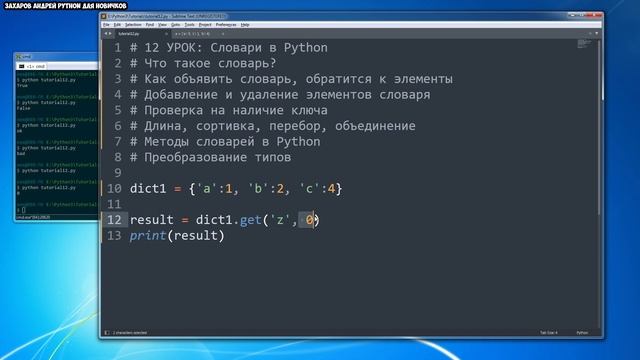Click line number 1 in the gutter
Image resolution: width=640 pixels, height=360 pixels.
118,48
